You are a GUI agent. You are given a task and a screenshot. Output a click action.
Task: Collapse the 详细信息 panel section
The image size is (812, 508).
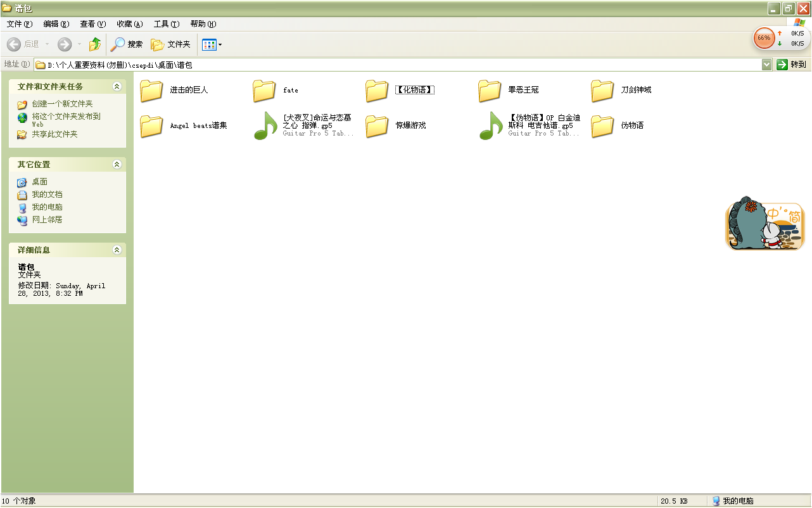click(x=117, y=250)
